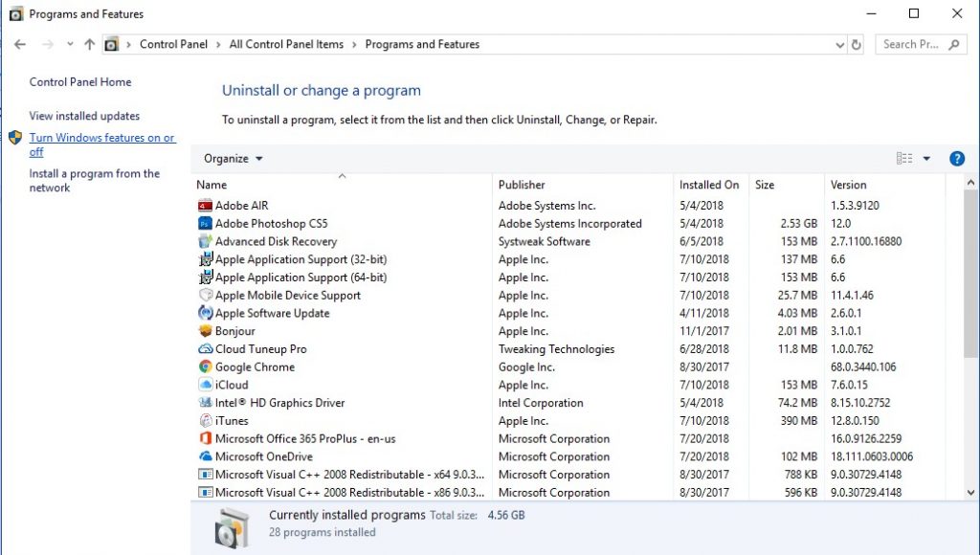The image size is (980, 555).
Task: Click the search magnifier icon
Action: coord(954,44)
